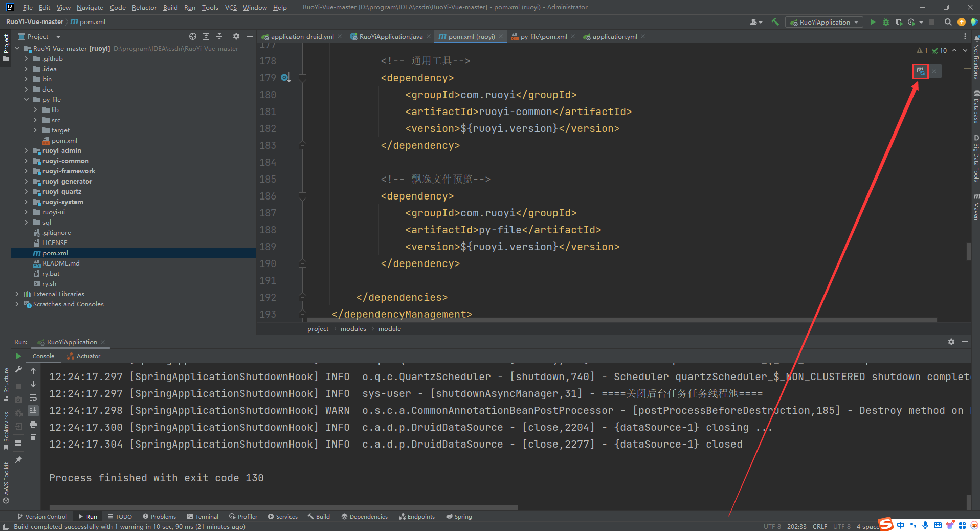Screen dimensions: 980x531
Task: Open the Version Control tool window
Action: tap(42, 517)
